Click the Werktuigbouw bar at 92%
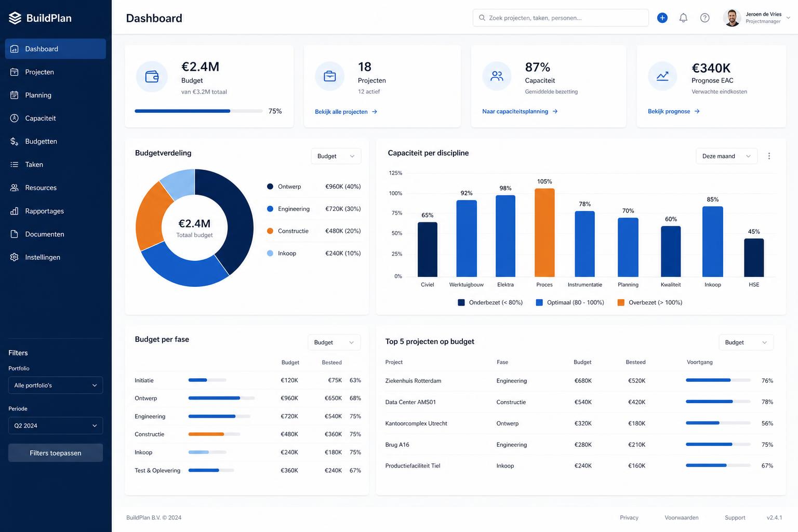The height and width of the screenshot is (532, 798). tap(467, 238)
